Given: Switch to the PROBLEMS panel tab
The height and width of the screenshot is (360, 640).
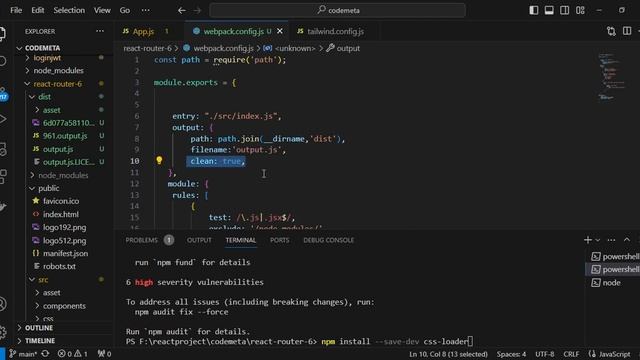Looking at the screenshot, I should 142,240.
